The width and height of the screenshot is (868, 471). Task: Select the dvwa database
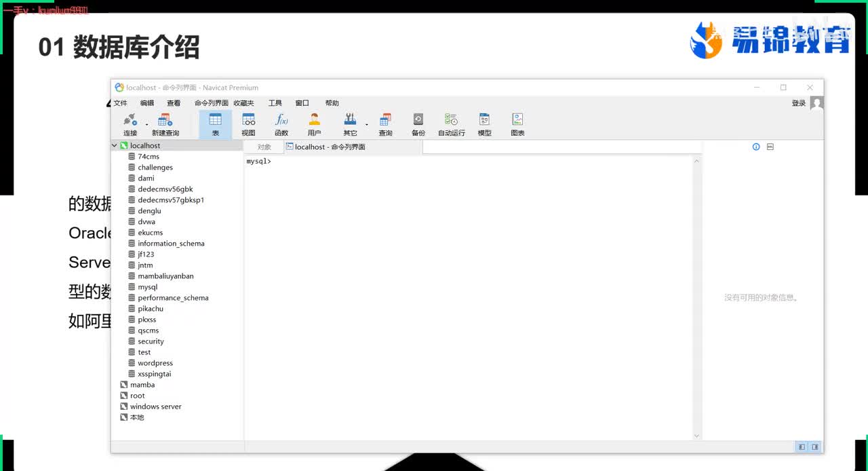pyautogui.click(x=146, y=222)
